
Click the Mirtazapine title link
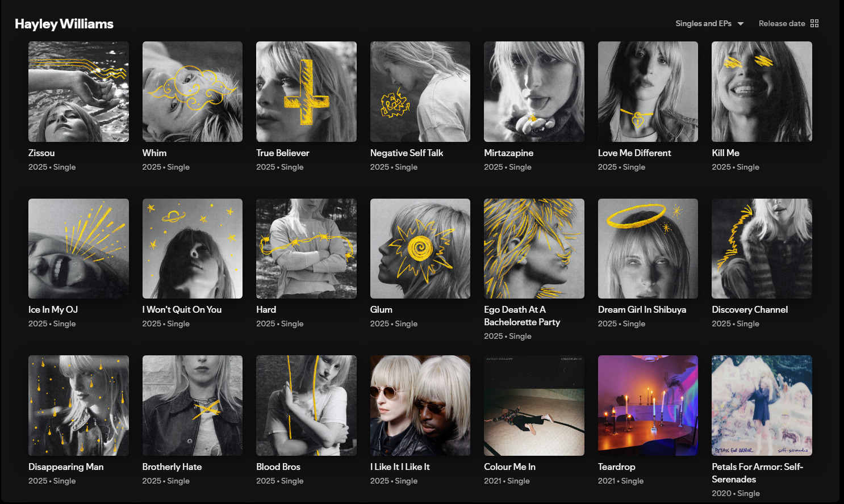pos(509,153)
